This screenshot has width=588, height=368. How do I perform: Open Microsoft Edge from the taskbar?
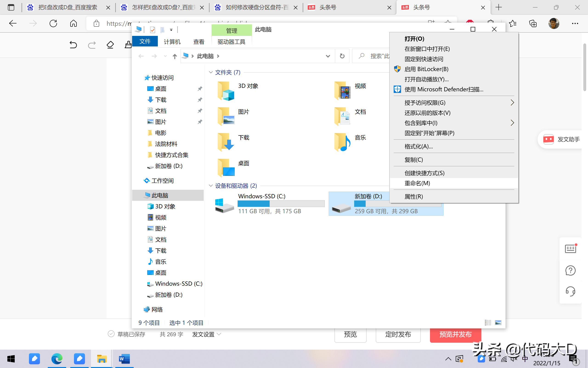(x=57, y=359)
